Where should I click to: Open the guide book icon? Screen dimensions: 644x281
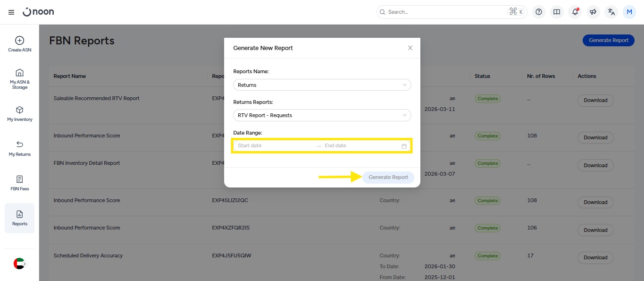[x=557, y=12]
